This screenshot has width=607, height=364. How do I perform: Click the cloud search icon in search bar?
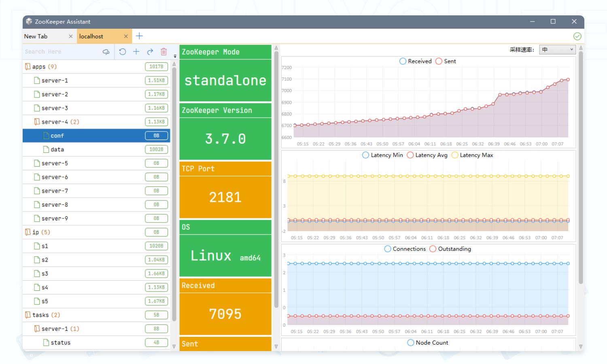(106, 52)
